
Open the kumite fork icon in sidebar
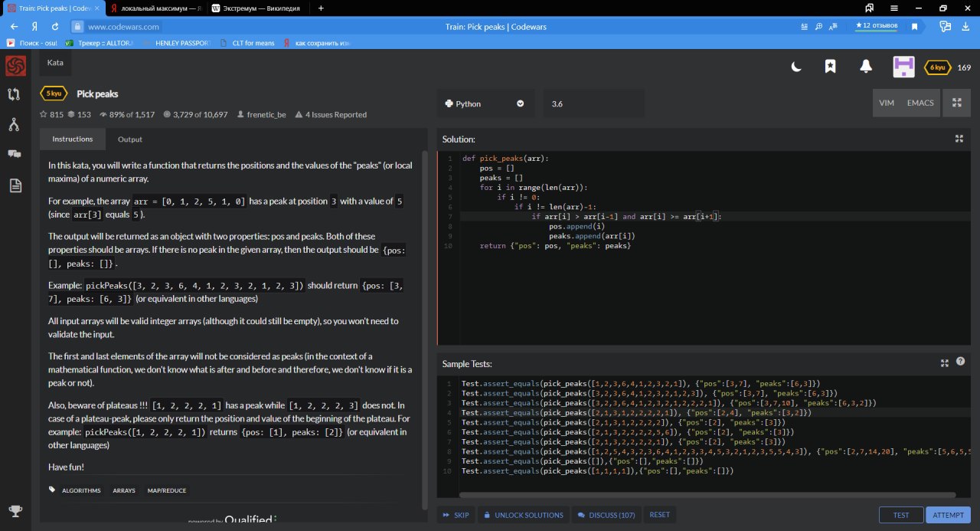(14, 125)
